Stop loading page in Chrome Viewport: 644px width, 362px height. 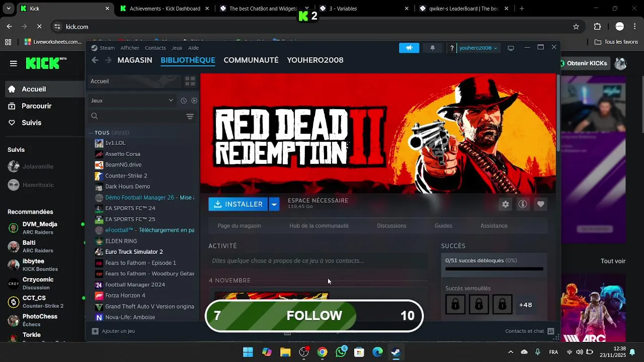(39, 27)
